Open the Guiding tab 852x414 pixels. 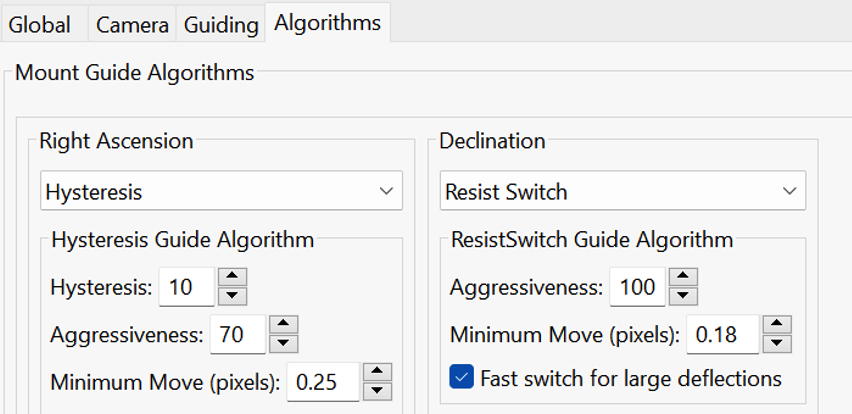click(x=221, y=25)
